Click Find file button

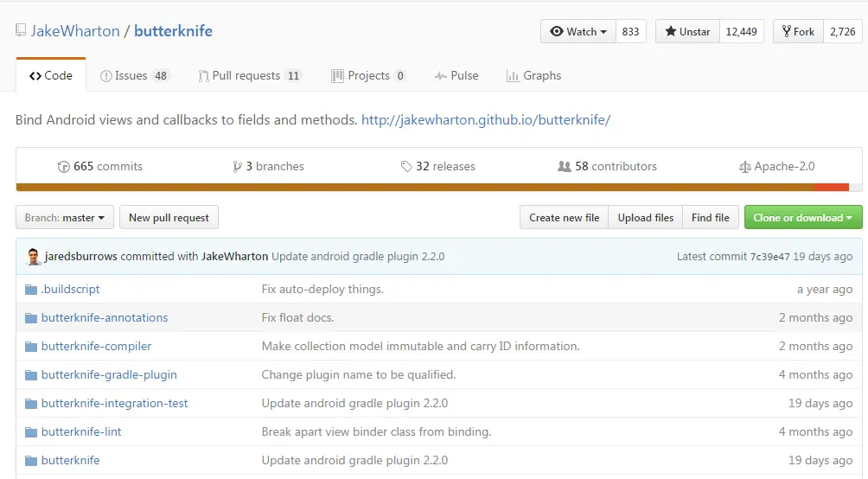[x=711, y=218]
